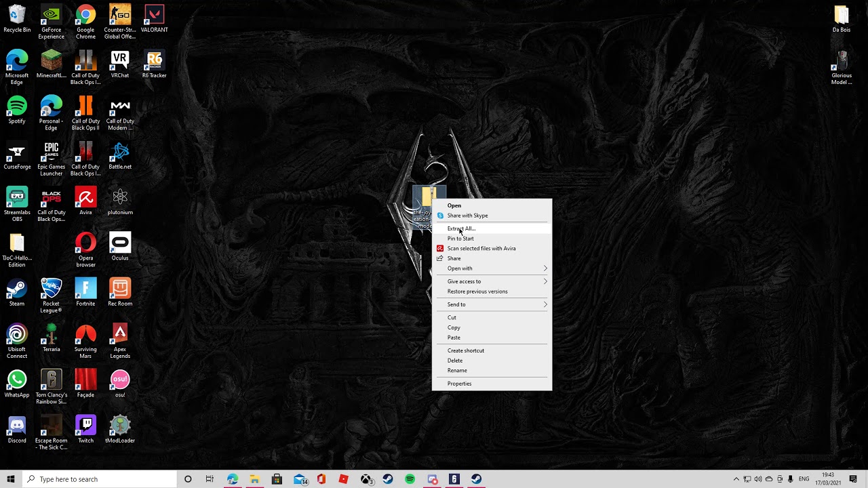Click the Battle.net desktop icon
This screenshot has width=868, height=488.
pyautogui.click(x=120, y=156)
